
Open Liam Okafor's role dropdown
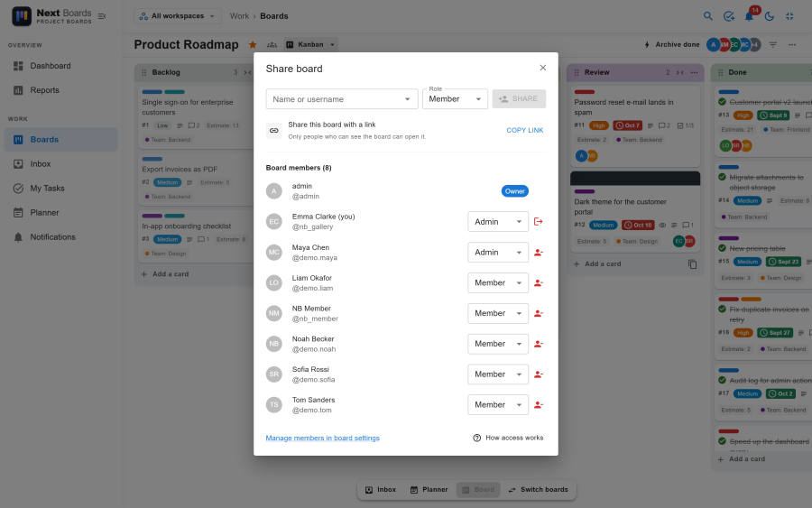[x=498, y=282]
